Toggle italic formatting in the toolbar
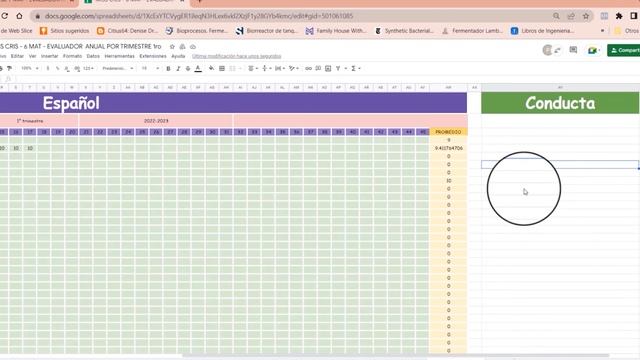 (x=178, y=69)
